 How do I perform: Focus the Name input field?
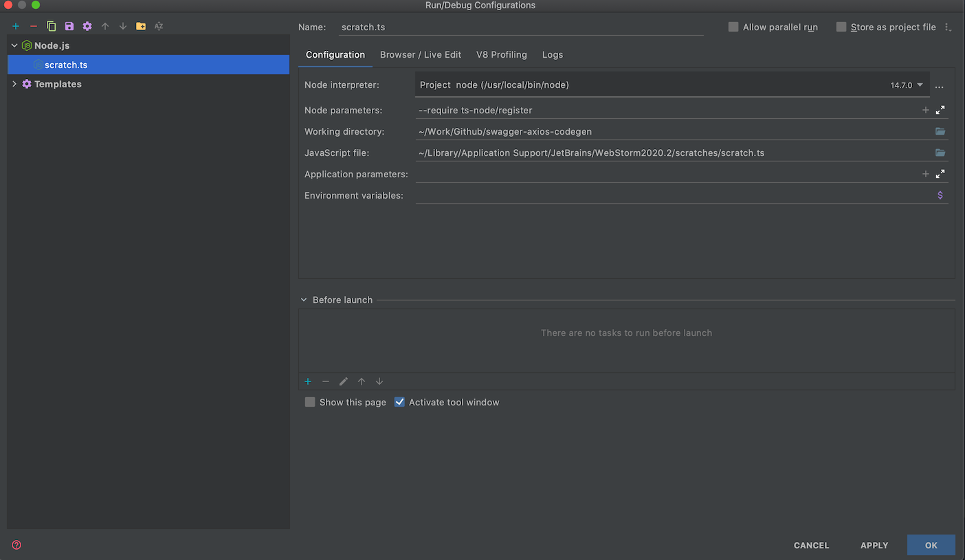tap(521, 27)
